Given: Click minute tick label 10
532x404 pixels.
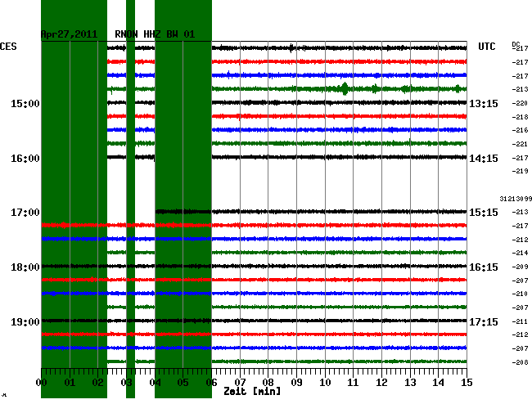Looking at the screenshot, I should (x=325, y=383).
